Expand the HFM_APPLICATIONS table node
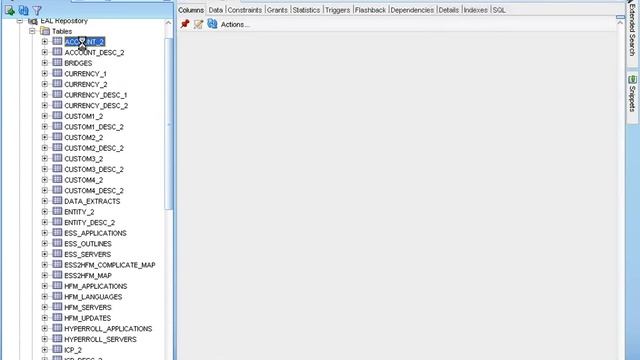The image size is (640, 360). tap(44, 286)
